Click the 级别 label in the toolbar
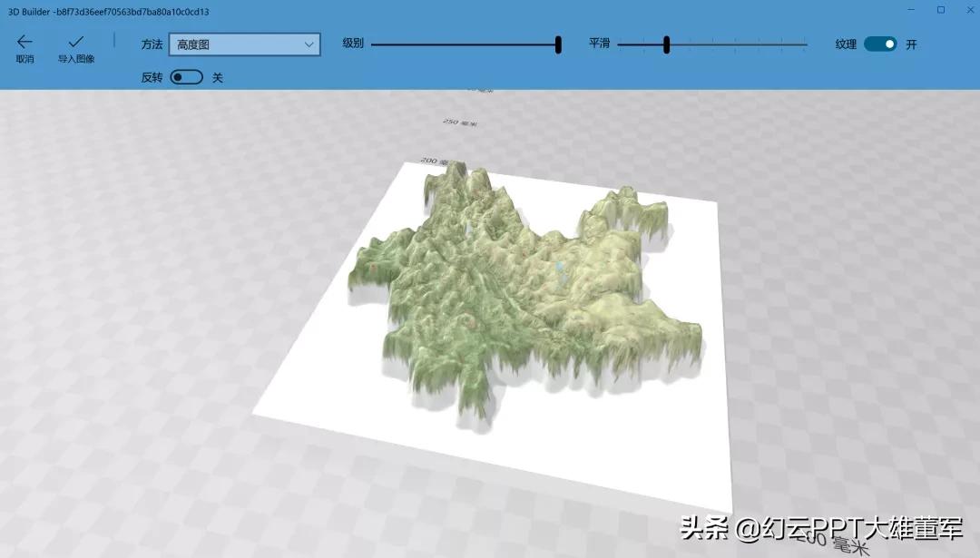980x558 pixels. [x=352, y=43]
